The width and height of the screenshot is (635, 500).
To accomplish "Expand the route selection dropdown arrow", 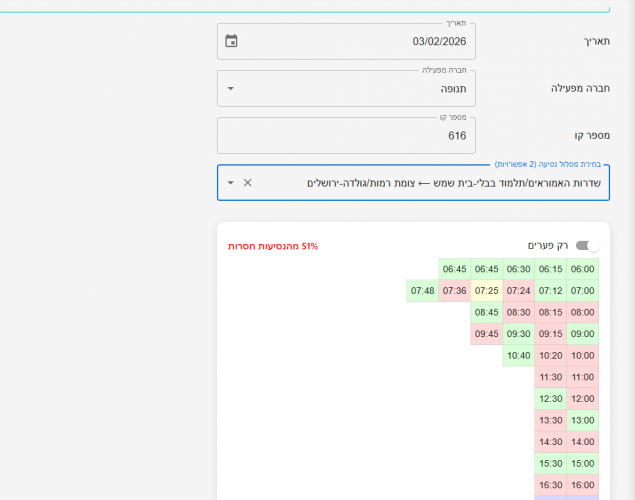I will [231, 183].
